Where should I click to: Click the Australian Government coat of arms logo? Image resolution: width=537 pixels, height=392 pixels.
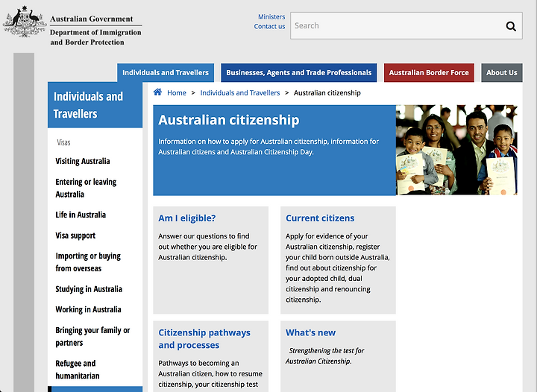tap(25, 22)
